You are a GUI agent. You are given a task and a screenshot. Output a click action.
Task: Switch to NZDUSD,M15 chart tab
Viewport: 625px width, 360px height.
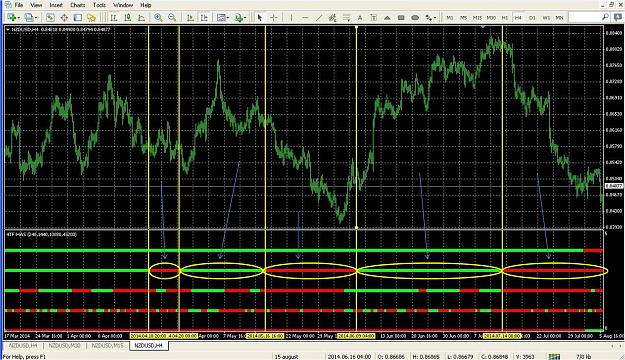[108, 345]
